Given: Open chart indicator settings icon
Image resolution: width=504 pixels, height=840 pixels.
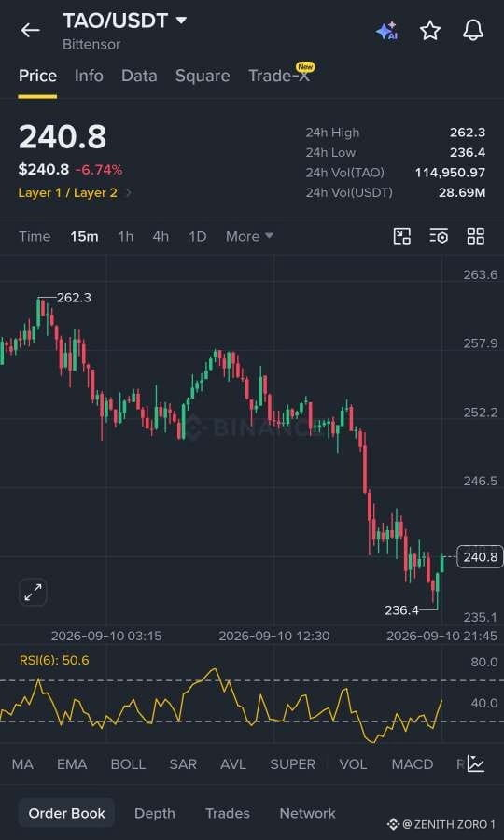Looking at the screenshot, I should point(439,236).
